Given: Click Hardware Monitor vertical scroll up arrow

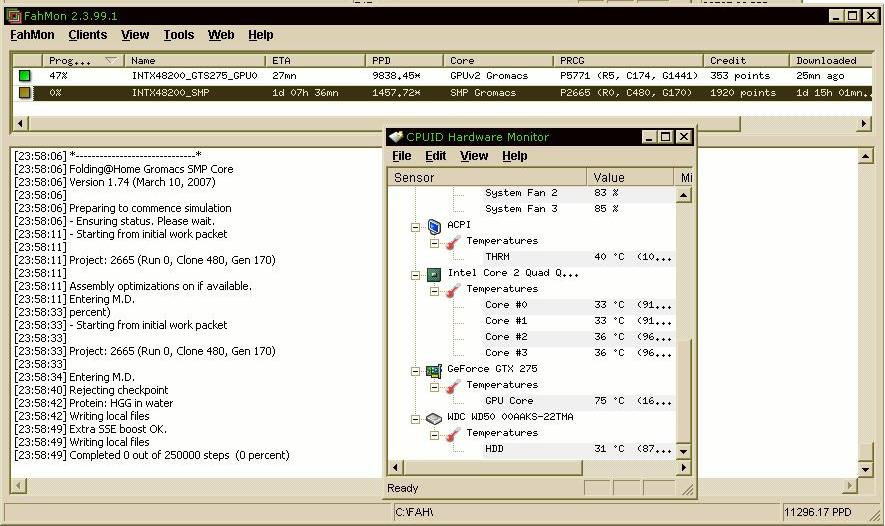Looking at the screenshot, I should tap(684, 195).
